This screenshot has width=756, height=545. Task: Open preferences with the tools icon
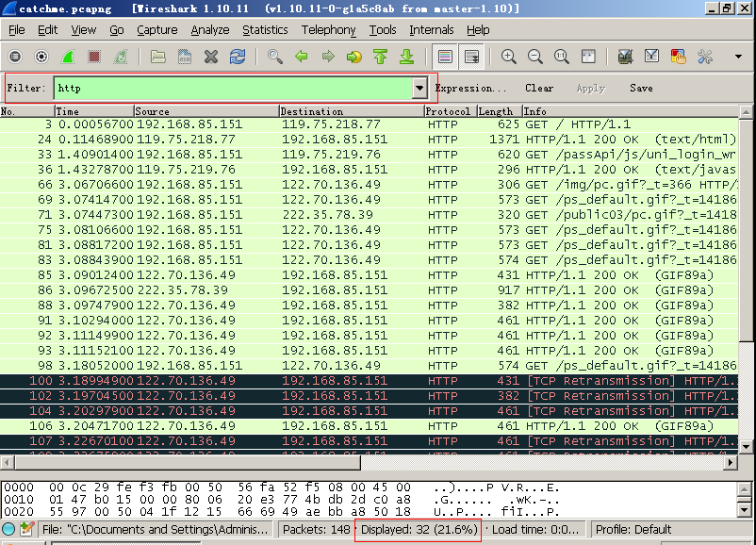pyautogui.click(x=705, y=57)
